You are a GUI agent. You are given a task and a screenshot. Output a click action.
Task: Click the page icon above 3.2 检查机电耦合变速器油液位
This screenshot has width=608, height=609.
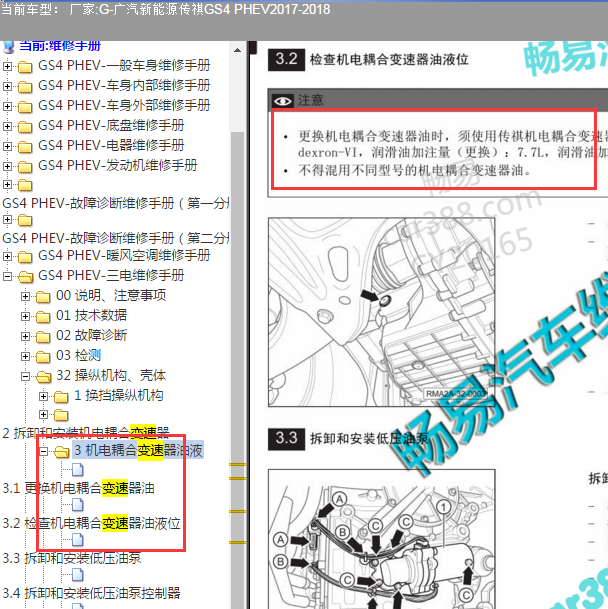78,505
